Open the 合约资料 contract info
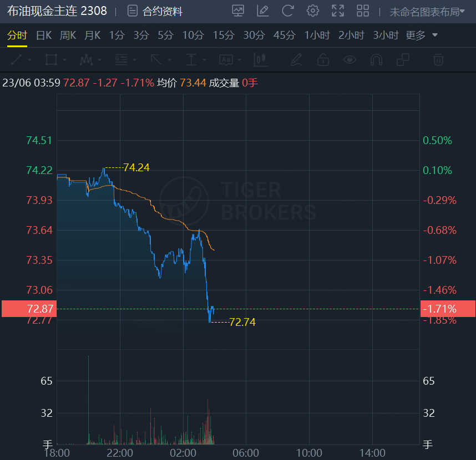The width and height of the screenshot is (476, 460). (155, 11)
